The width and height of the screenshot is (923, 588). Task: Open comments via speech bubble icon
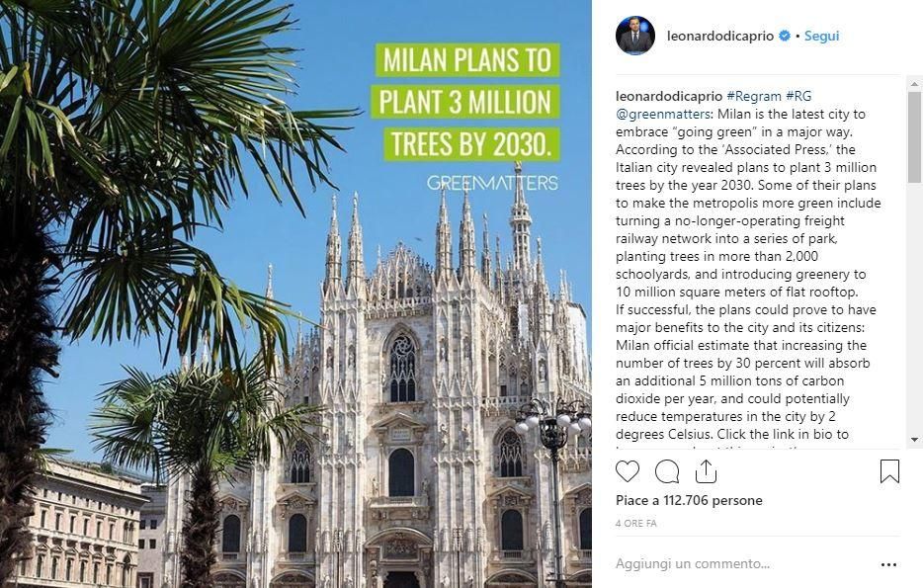click(667, 471)
